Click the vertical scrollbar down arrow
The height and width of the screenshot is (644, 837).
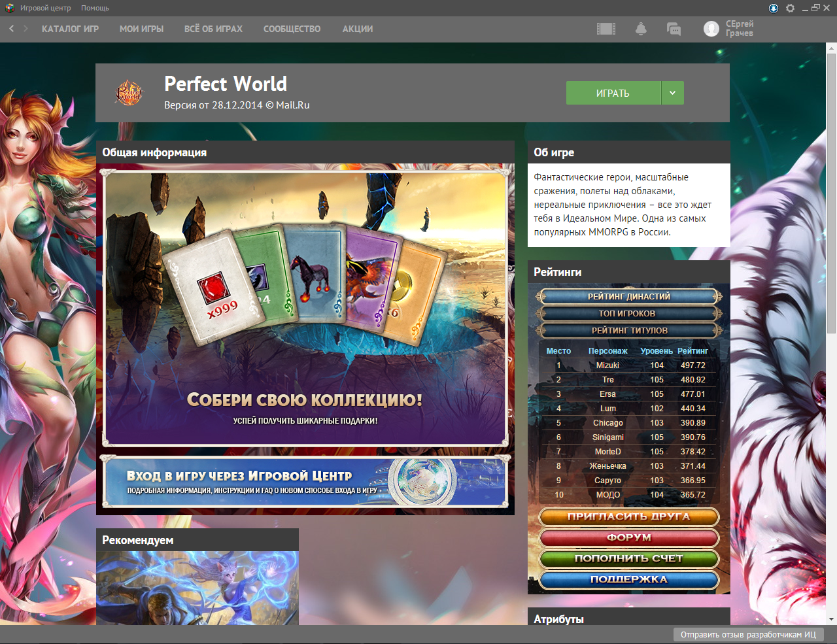point(831,619)
